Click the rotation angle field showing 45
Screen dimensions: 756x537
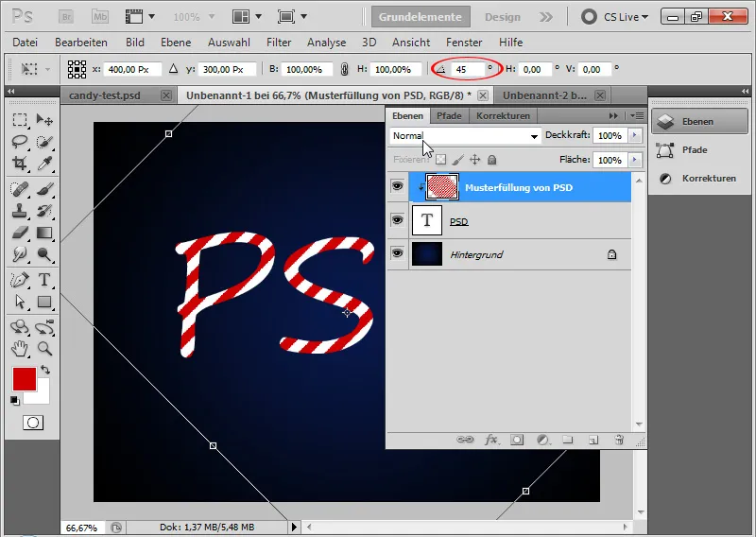click(466, 69)
